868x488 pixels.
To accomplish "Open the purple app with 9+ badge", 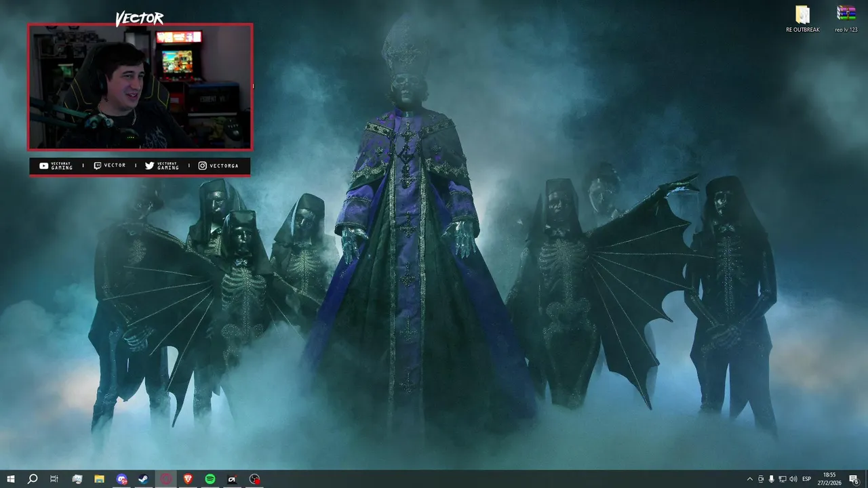I will (x=121, y=479).
